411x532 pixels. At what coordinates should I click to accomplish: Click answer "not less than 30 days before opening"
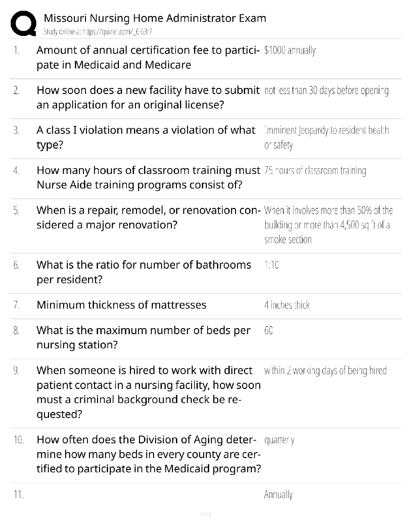click(326, 91)
